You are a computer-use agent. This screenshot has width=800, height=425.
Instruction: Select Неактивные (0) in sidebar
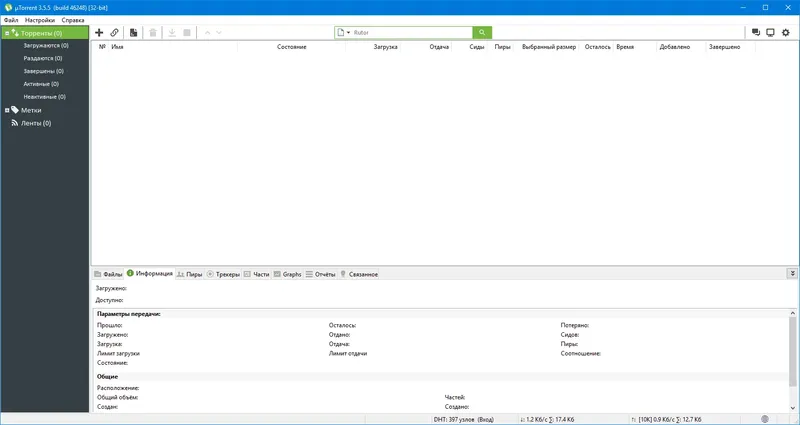44,96
